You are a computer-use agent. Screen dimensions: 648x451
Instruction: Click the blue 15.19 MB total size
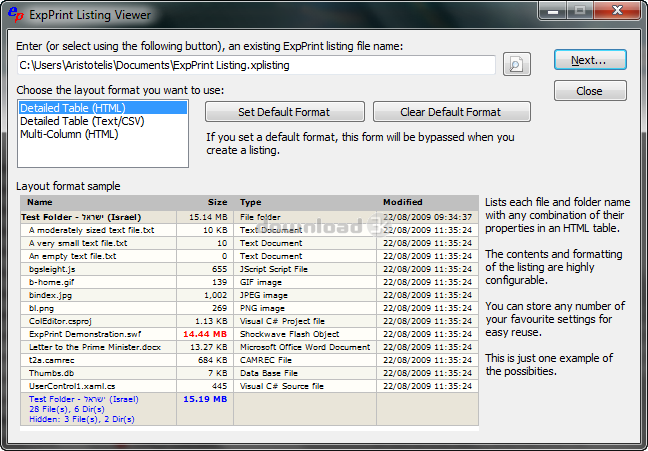click(205, 399)
